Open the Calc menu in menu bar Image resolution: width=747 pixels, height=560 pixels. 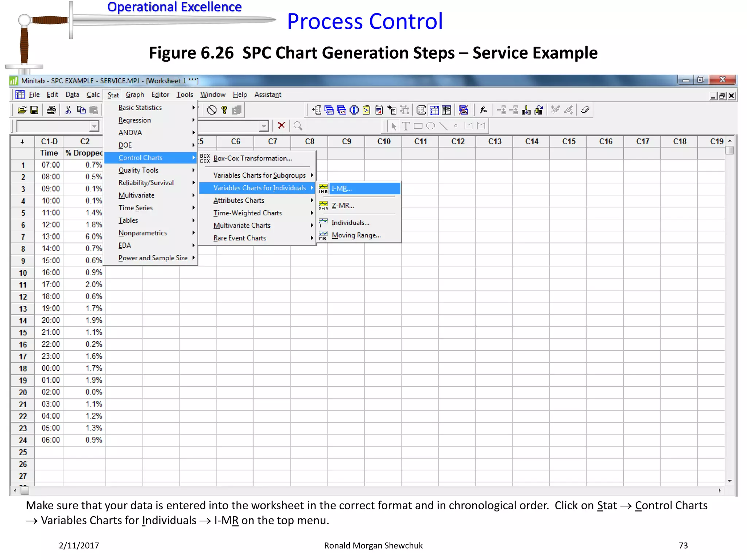[x=93, y=95]
